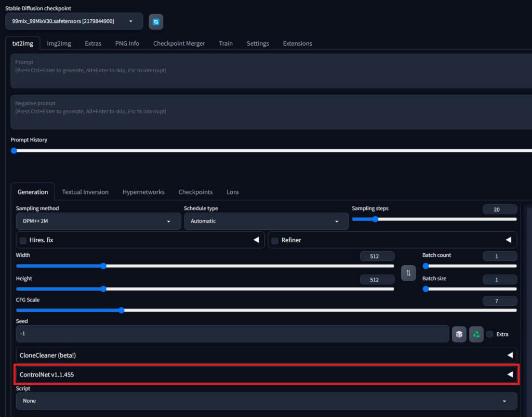Screen dimensions: 532x417
Task: Expand the CloneCleaner (beta!) panel
Action: [x=510, y=355]
